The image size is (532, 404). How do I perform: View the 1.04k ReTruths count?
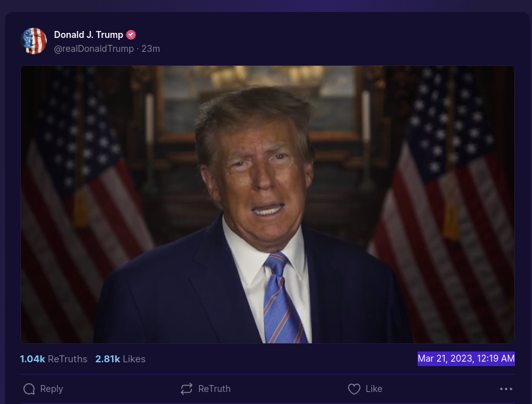coord(54,359)
